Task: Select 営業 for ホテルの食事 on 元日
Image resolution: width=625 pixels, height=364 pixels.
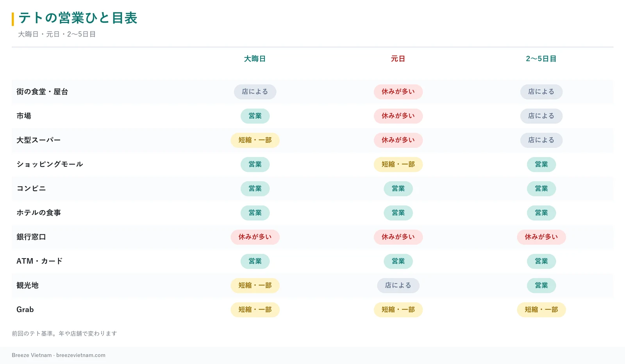Action: (x=398, y=213)
